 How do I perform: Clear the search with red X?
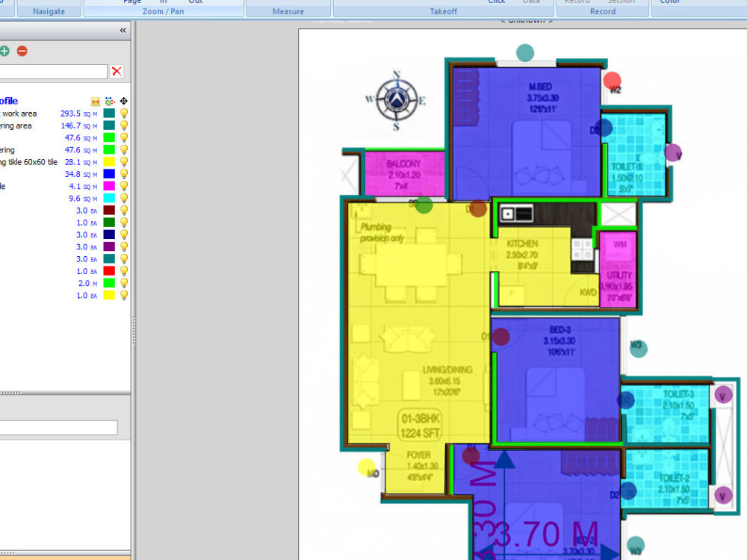pos(117,72)
